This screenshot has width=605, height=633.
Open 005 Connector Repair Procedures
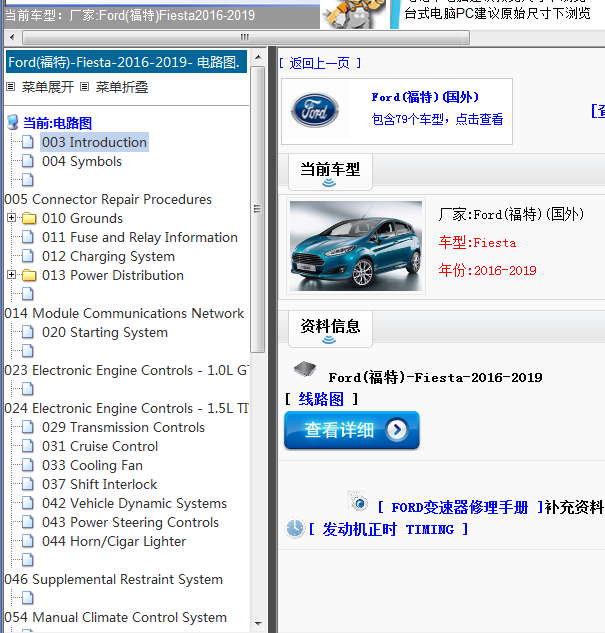pyautogui.click(x=108, y=199)
